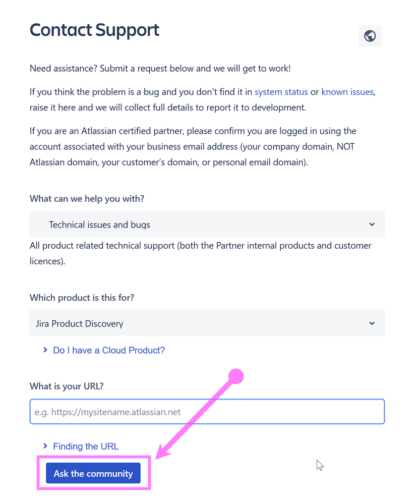Image resolution: width=420 pixels, height=504 pixels.
Task: Expand the chevron beside Do I have a Cloud Product
Action: (45, 350)
